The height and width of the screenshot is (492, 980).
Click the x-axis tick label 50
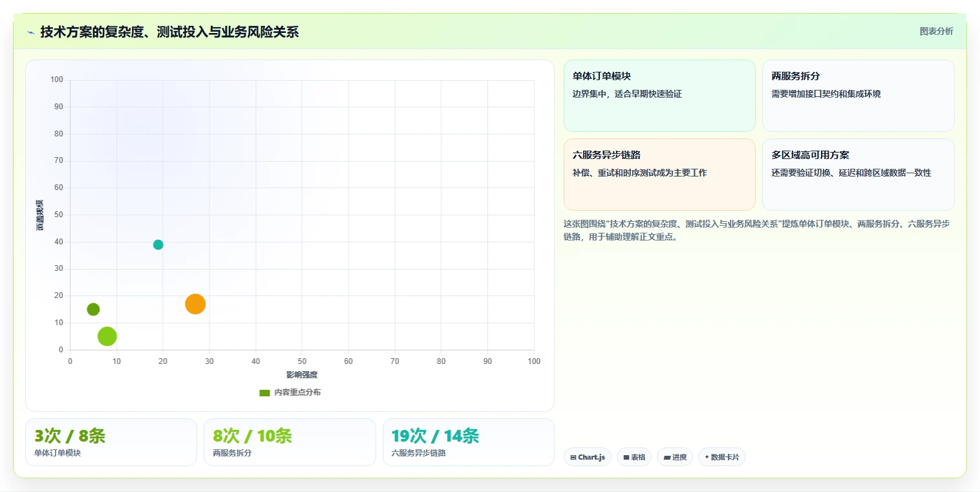point(302,361)
